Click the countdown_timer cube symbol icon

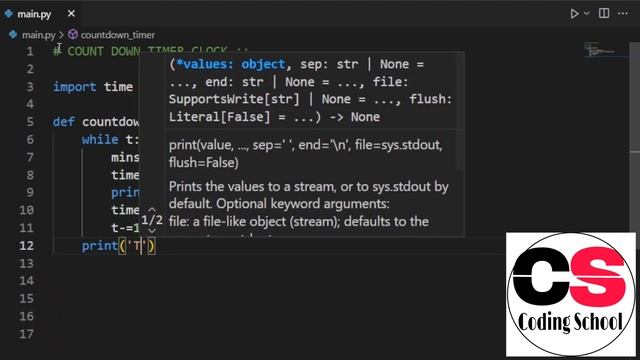tap(73, 34)
